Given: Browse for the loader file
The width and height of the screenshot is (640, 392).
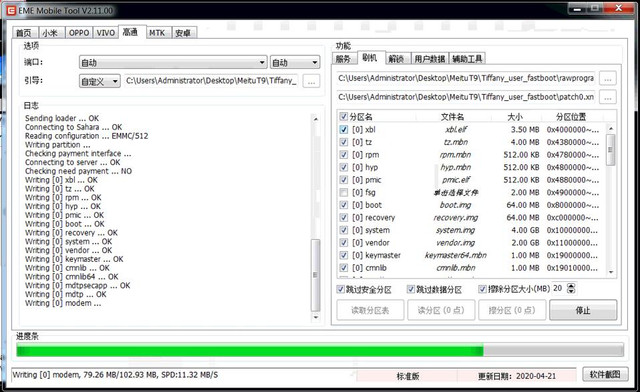Looking at the screenshot, I should tap(311, 81).
